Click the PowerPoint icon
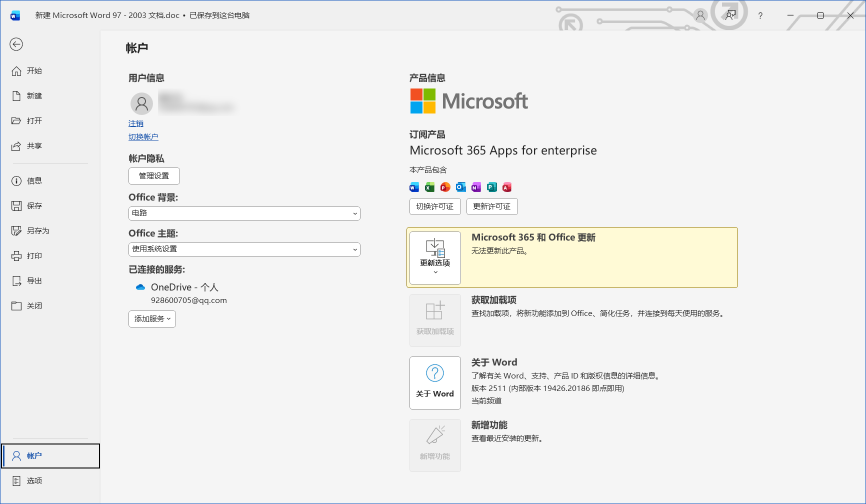Screen dimensions: 866x504 (444, 186)
